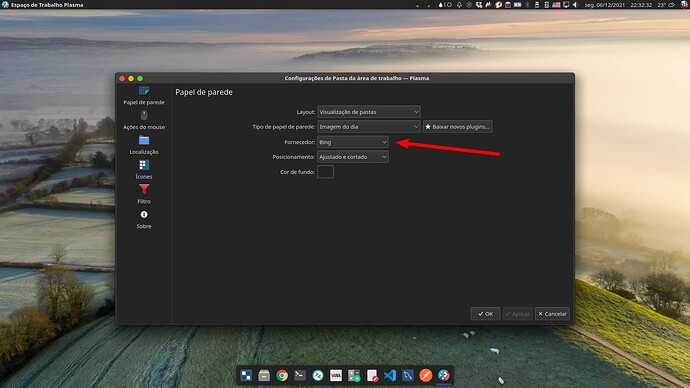Launch the file manager from dock
Viewport: 690px width, 388px height.
(264, 375)
